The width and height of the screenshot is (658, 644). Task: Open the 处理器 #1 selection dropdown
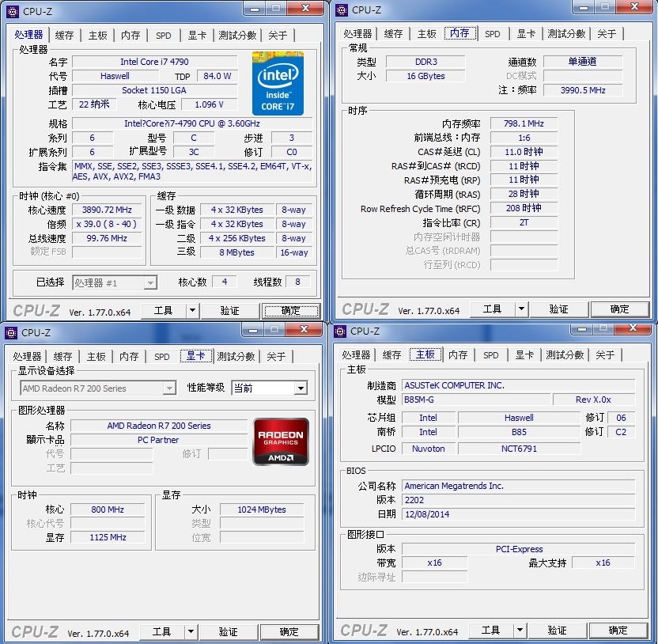115,282
